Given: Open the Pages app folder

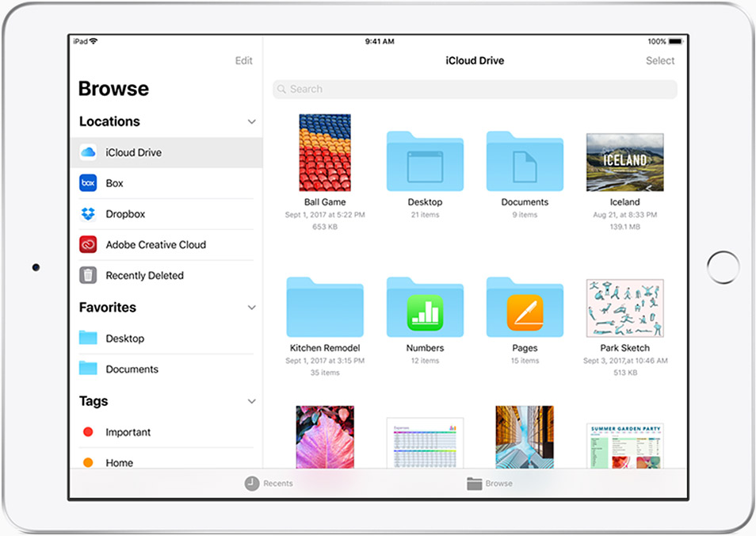Looking at the screenshot, I should point(525,307).
